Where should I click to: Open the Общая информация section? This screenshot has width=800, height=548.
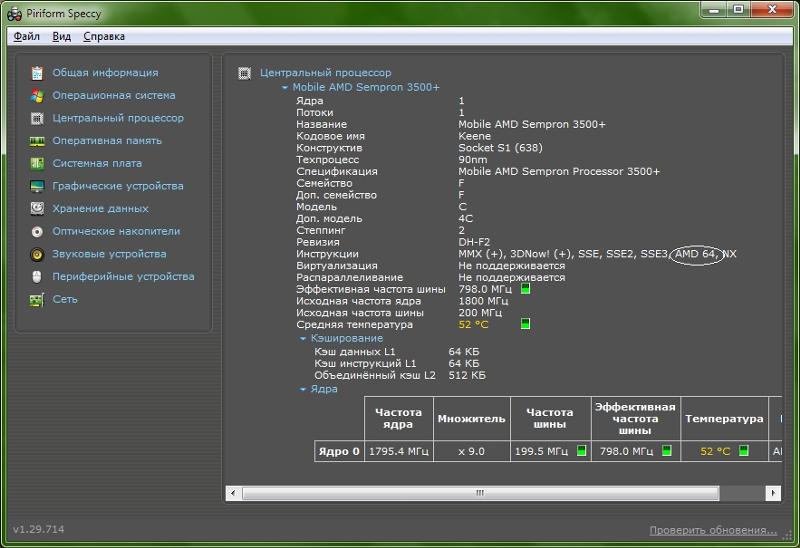click(x=105, y=73)
